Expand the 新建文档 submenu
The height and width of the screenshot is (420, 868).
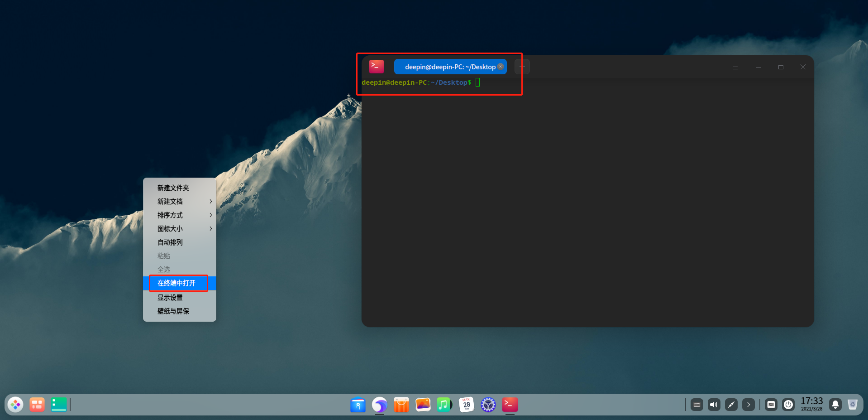[x=180, y=202]
